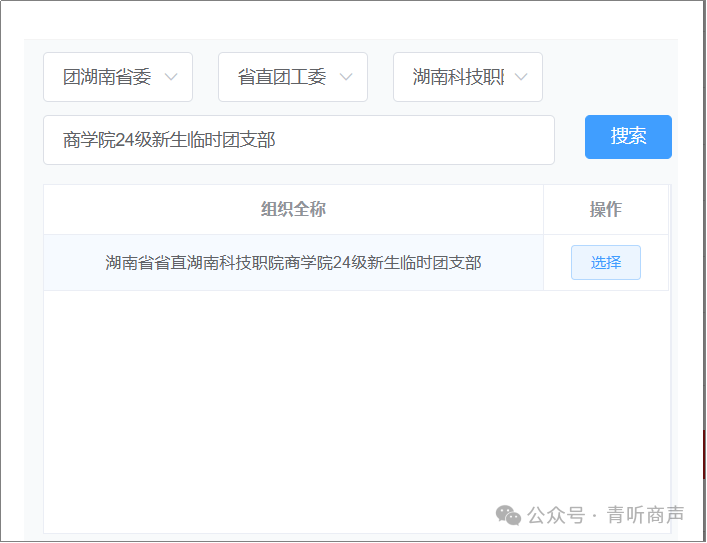Select the 湖南省省直湖南科技职院商学院 result row

coord(293,263)
